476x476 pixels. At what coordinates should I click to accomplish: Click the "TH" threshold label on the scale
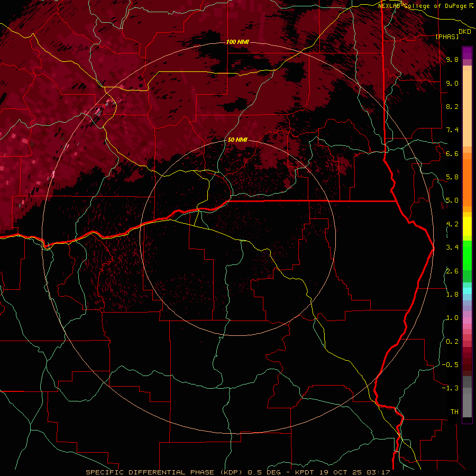pos(454,412)
